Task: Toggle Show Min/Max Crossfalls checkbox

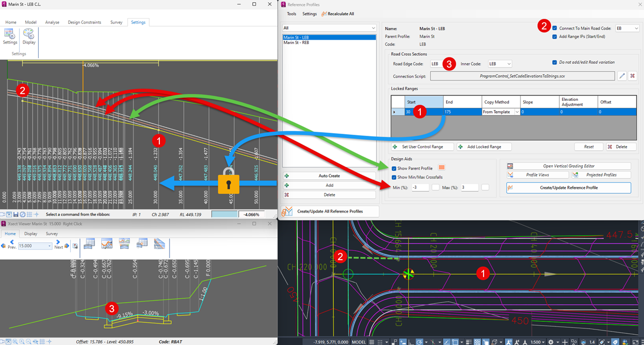Action: click(x=394, y=177)
